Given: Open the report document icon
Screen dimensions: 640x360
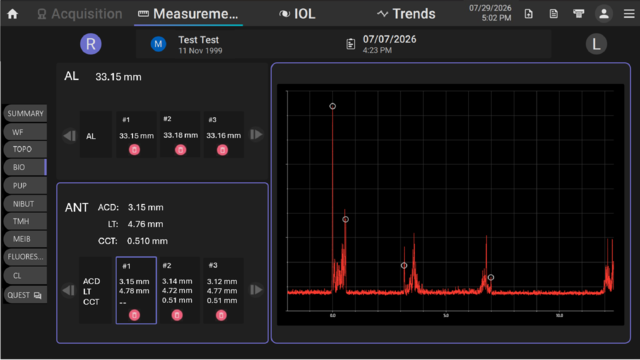Looking at the screenshot, I should tap(553, 14).
